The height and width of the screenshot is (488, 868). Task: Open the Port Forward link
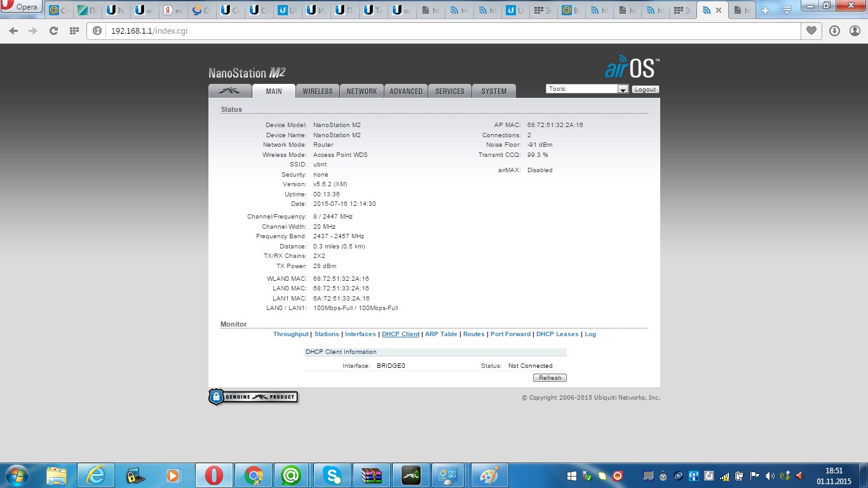tap(510, 334)
